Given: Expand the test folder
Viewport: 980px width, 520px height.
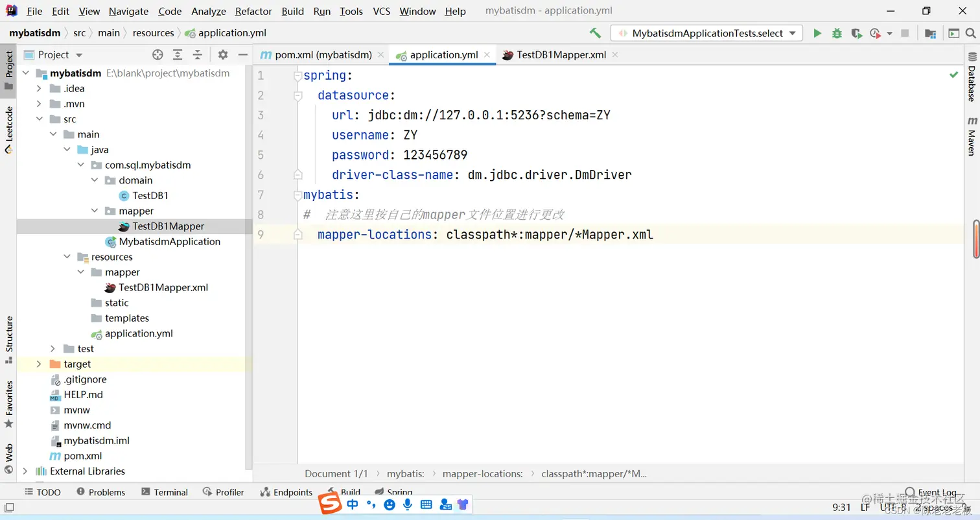Looking at the screenshot, I should coord(53,349).
